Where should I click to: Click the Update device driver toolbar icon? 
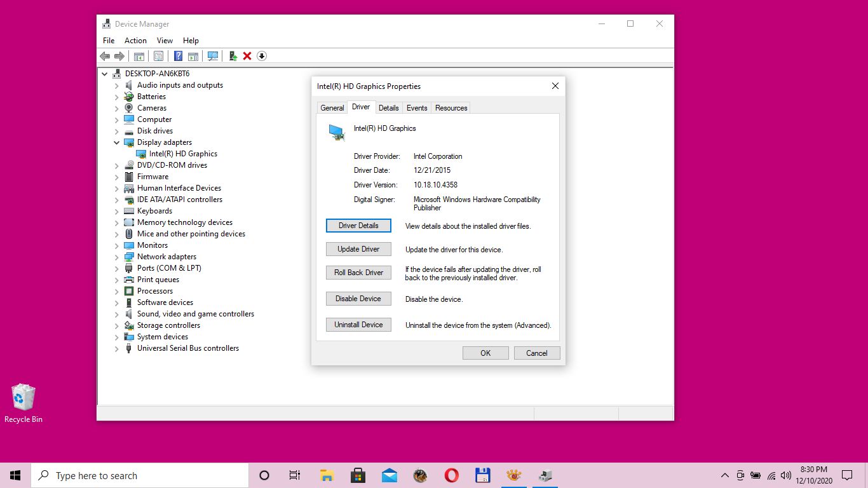[x=233, y=56]
